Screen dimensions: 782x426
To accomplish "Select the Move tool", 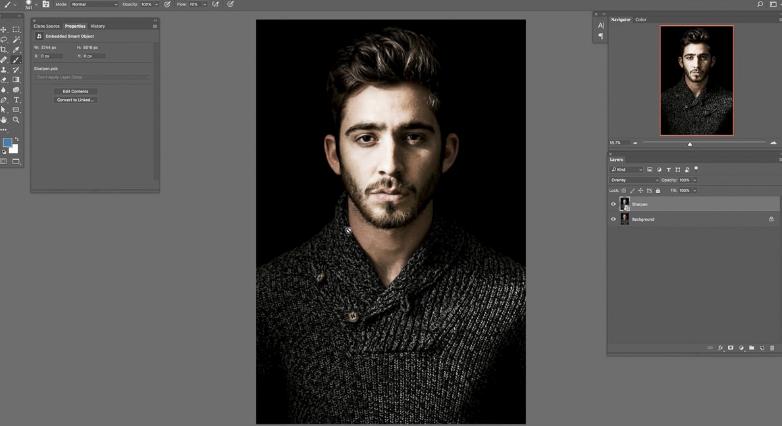I will 4,30.
